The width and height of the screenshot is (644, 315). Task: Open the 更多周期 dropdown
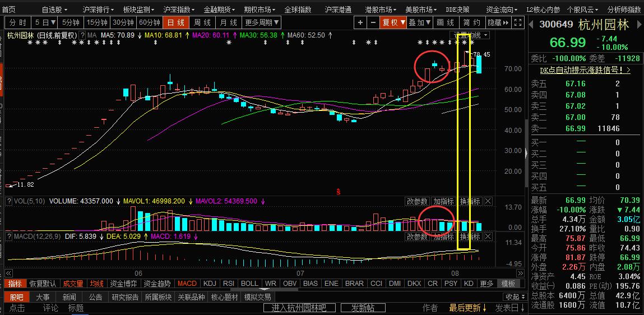pos(262,22)
